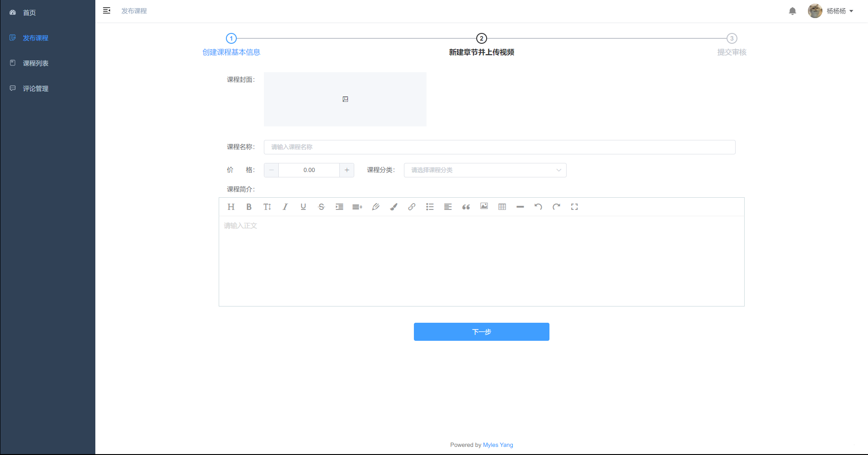The image size is (868, 455).
Task: Open the line height tool
Action: pos(357,207)
